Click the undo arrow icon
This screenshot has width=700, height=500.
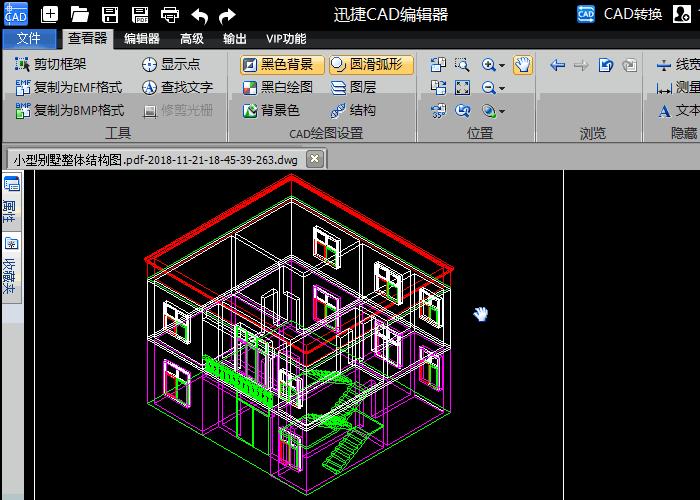tap(199, 14)
